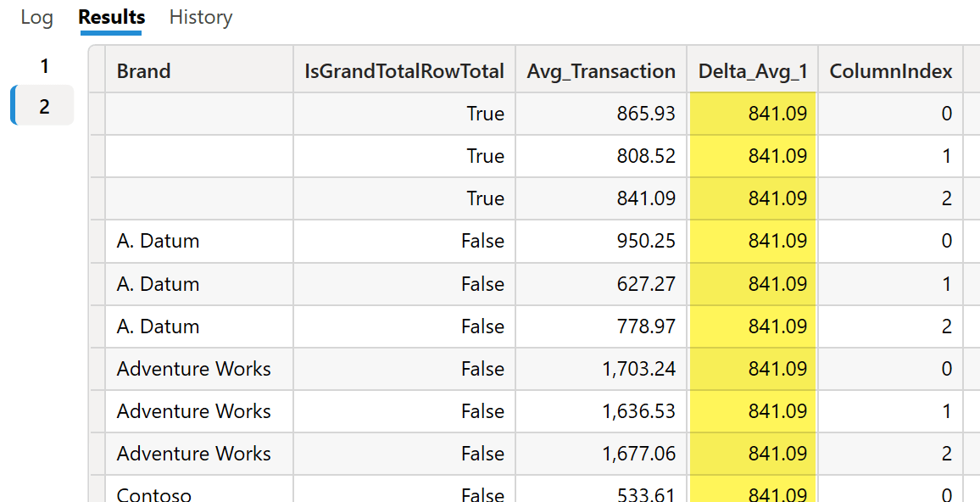Click the IsGrandTotalRowTotal column header
The height and width of the screenshot is (502, 980).
[404, 71]
